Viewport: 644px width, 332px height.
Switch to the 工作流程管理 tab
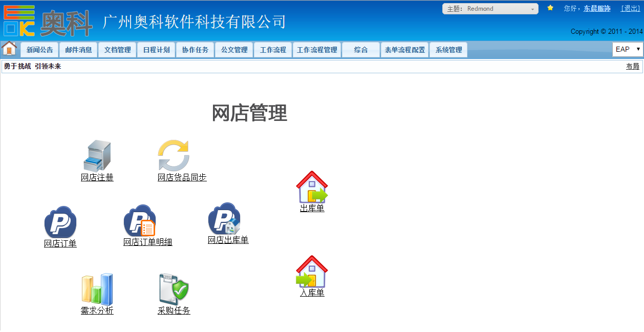tap(317, 50)
